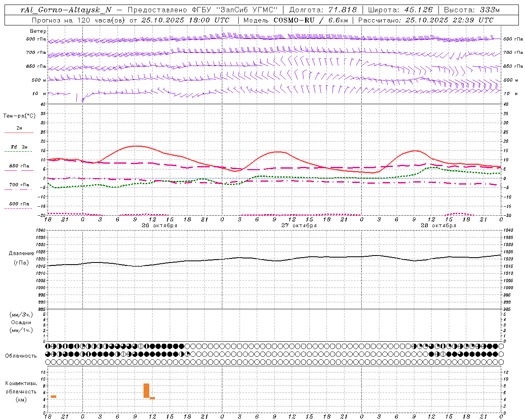Click the 28 октября date label
This screenshot has height=420, width=525.
[x=438, y=226]
